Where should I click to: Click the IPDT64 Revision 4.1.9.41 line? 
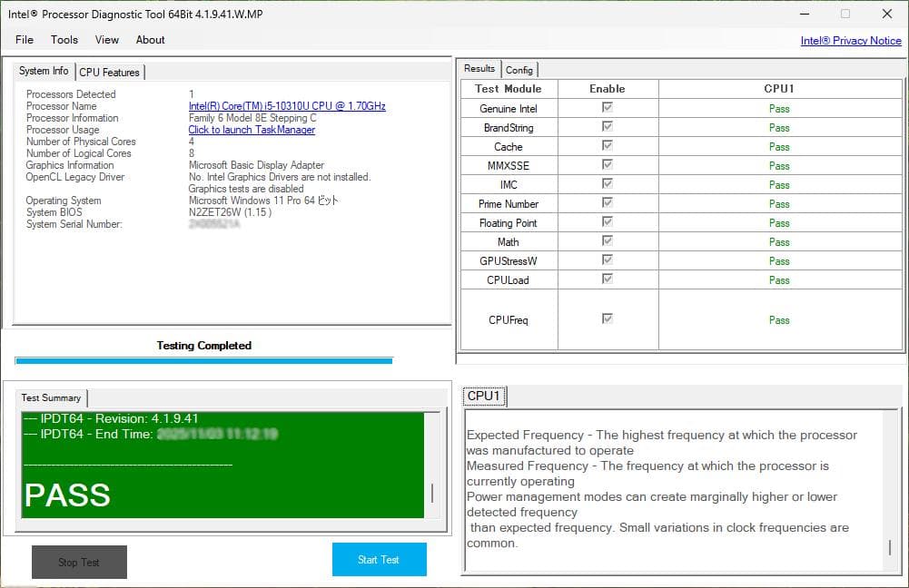coord(112,418)
